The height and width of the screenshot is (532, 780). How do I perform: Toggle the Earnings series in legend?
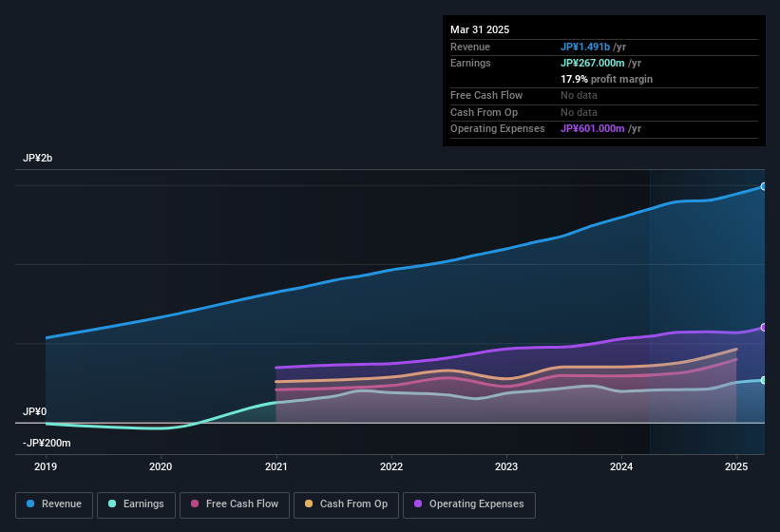click(136, 504)
